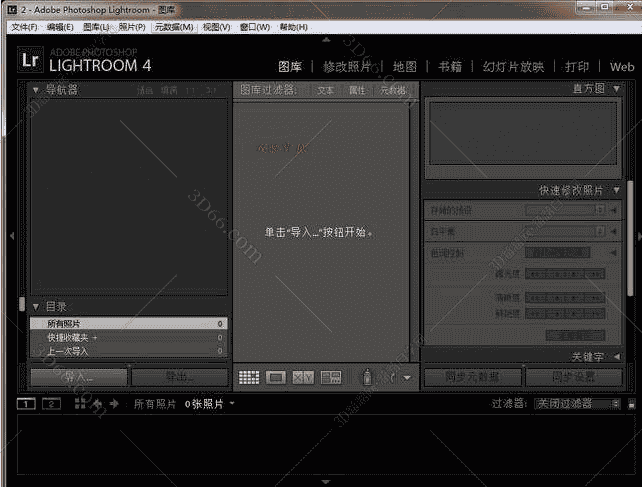This screenshot has width=642, height=487.
Task: Click the 导入... button
Action: [79, 377]
